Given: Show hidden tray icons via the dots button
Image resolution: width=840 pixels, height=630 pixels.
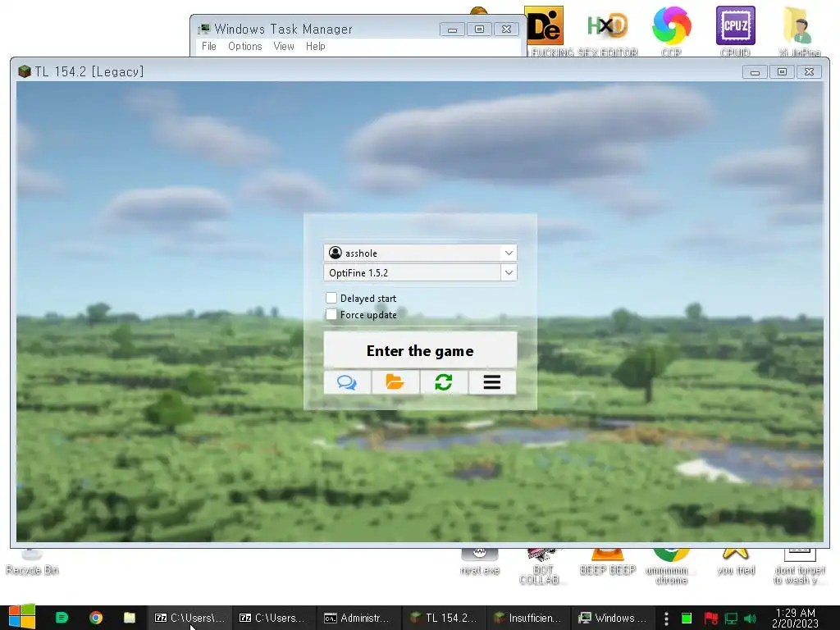Looking at the screenshot, I should (666, 619).
